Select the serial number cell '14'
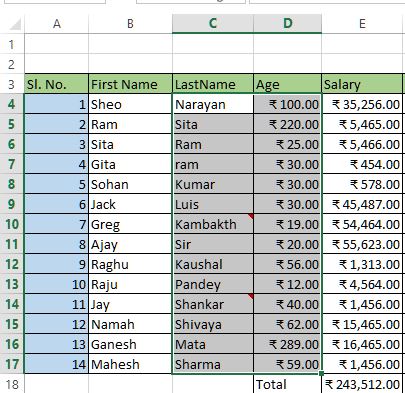The height and width of the screenshot is (393, 405). [x=57, y=364]
